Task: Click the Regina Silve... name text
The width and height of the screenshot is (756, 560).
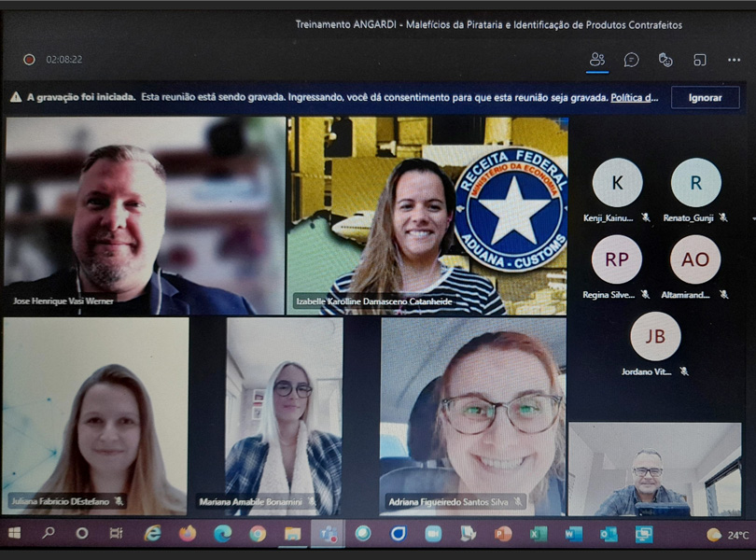Action: (609, 295)
